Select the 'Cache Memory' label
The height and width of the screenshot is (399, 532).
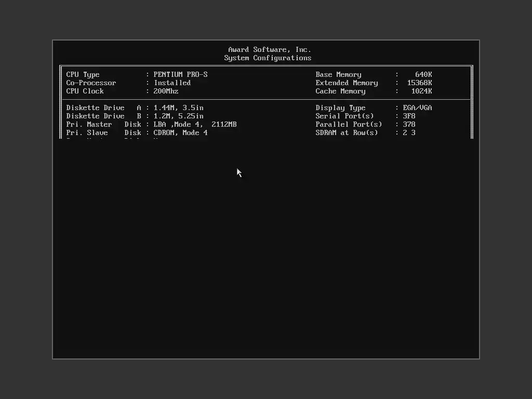tap(340, 91)
